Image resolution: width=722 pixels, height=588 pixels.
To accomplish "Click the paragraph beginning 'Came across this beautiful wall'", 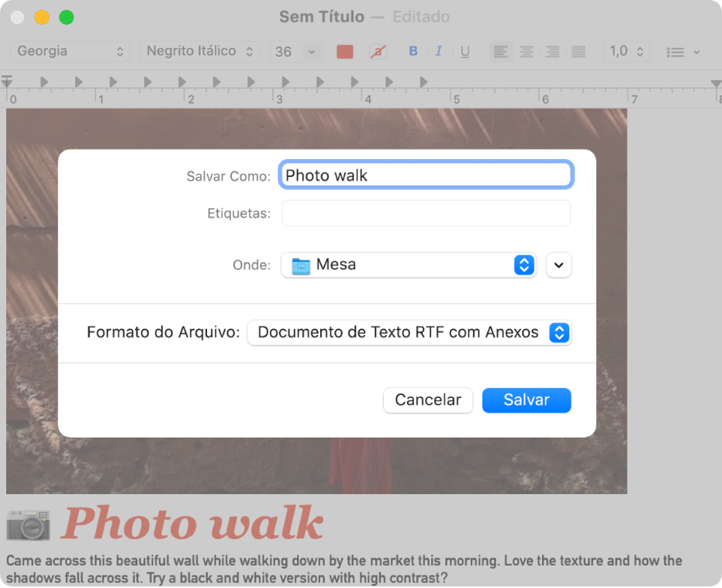I will tap(344, 569).
